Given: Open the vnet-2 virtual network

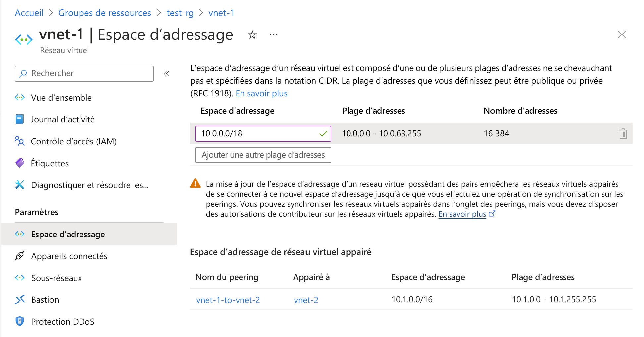Looking at the screenshot, I should 306,300.
